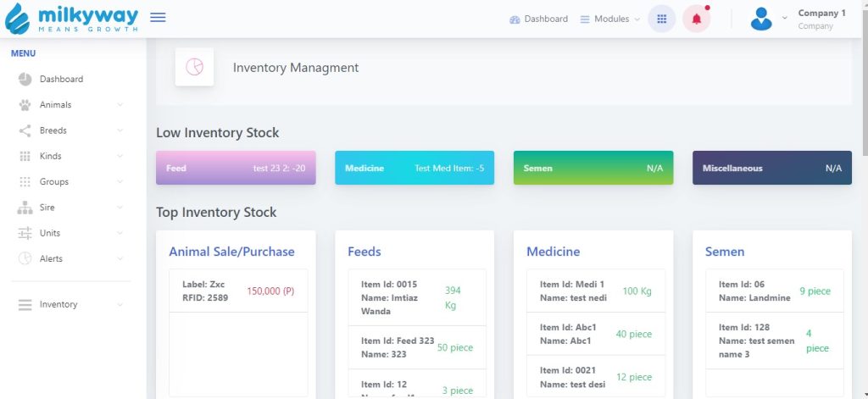
Task: Click the Medicine low stock card
Action: coord(415,168)
